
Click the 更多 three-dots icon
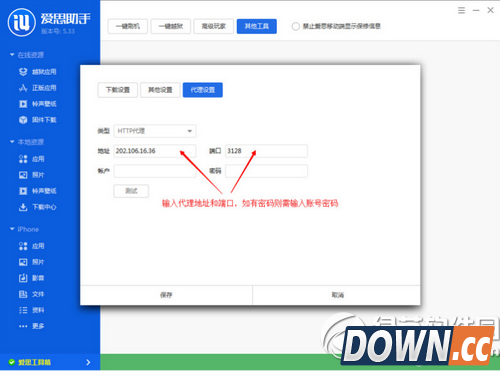(23, 326)
